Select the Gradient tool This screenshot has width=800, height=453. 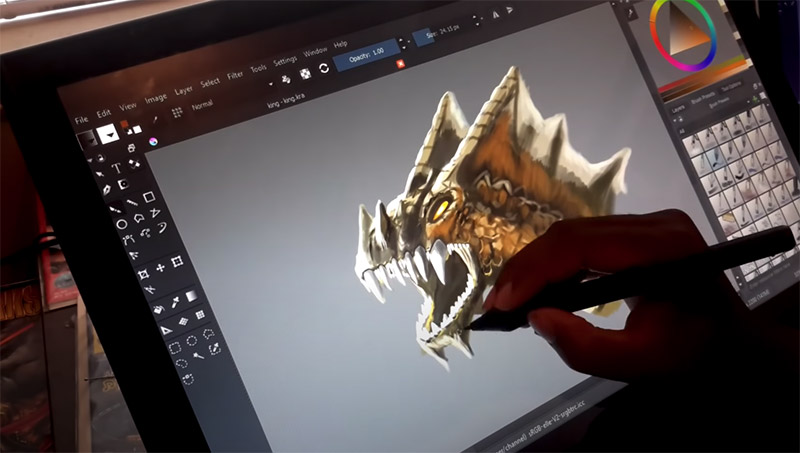pos(191,296)
